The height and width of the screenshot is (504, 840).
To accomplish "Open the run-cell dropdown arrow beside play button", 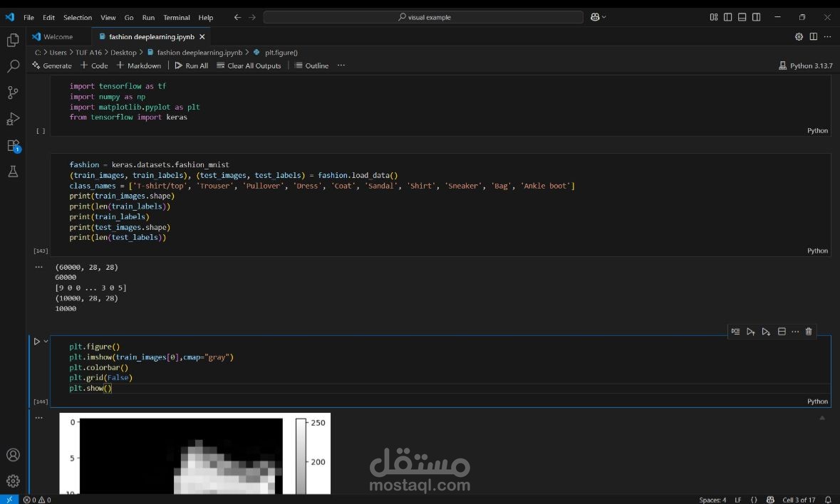I will [x=46, y=342].
